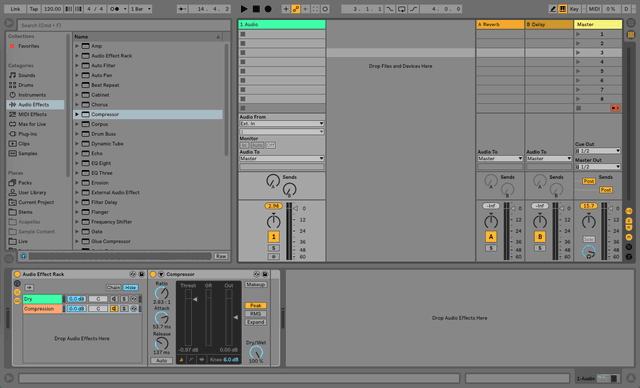The height and width of the screenshot is (388, 640).
Task: Click the compressor Dry/Wet knob
Action: point(256,352)
